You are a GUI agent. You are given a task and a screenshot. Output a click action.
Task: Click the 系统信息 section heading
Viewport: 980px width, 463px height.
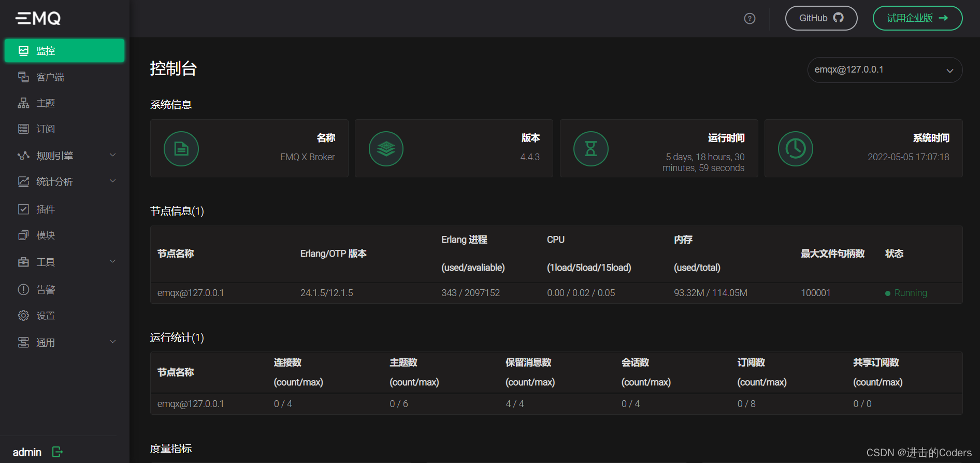click(171, 105)
